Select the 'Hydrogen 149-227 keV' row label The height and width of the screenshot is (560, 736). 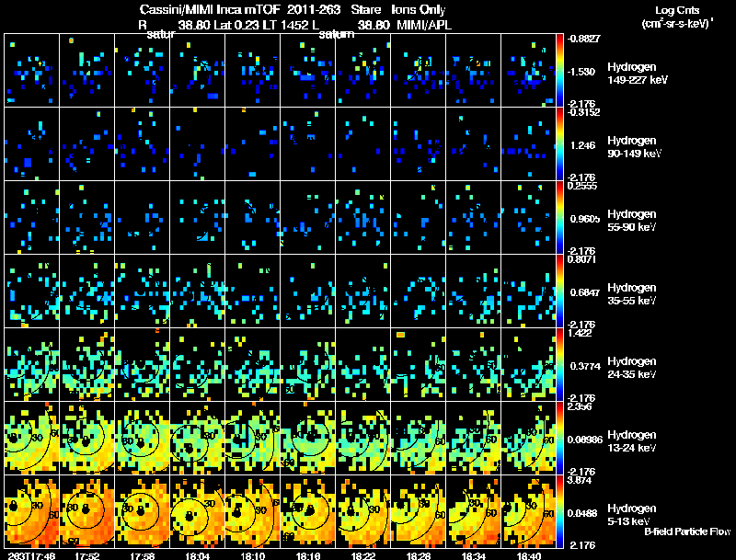(x=637, y=74)
